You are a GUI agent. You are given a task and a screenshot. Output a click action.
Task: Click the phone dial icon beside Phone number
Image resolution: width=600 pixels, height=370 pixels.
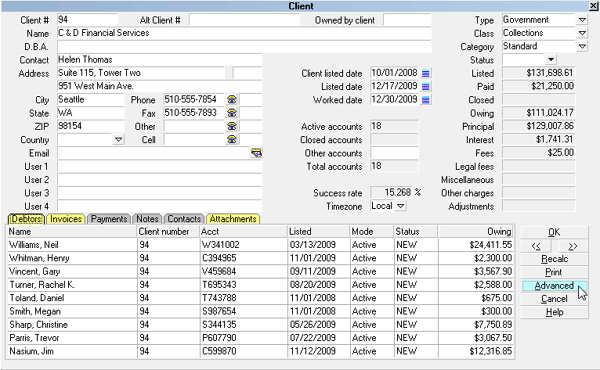232,99
